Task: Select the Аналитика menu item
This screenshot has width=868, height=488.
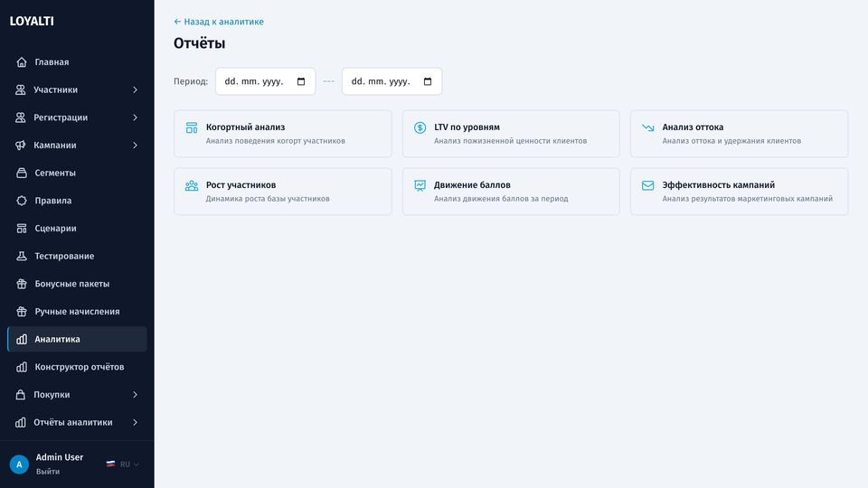Action: tap(77, 339)
